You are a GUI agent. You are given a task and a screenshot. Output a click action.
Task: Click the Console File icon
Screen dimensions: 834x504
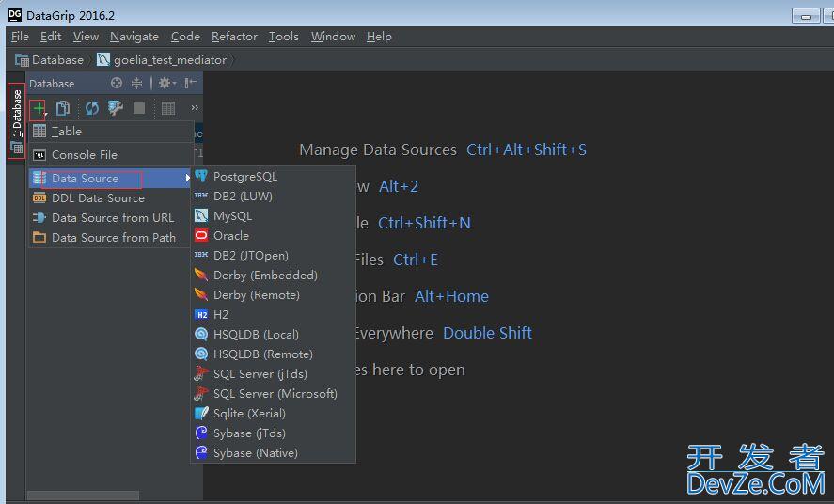click(39, 155)
